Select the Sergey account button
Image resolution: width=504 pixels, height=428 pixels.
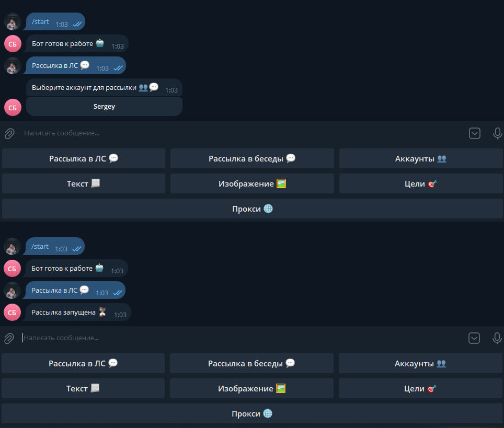(x=104, y=107)
